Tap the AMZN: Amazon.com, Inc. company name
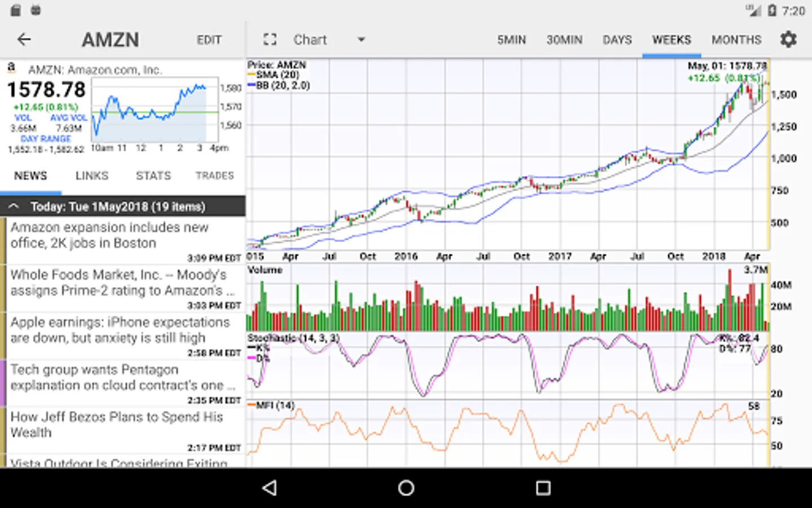 (95, 69)
